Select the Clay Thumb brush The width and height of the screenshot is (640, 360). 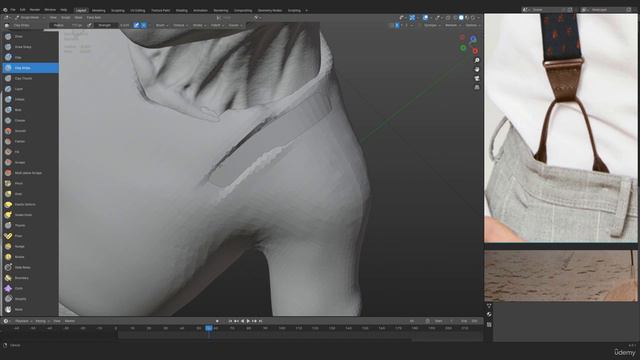pos(30,78)
